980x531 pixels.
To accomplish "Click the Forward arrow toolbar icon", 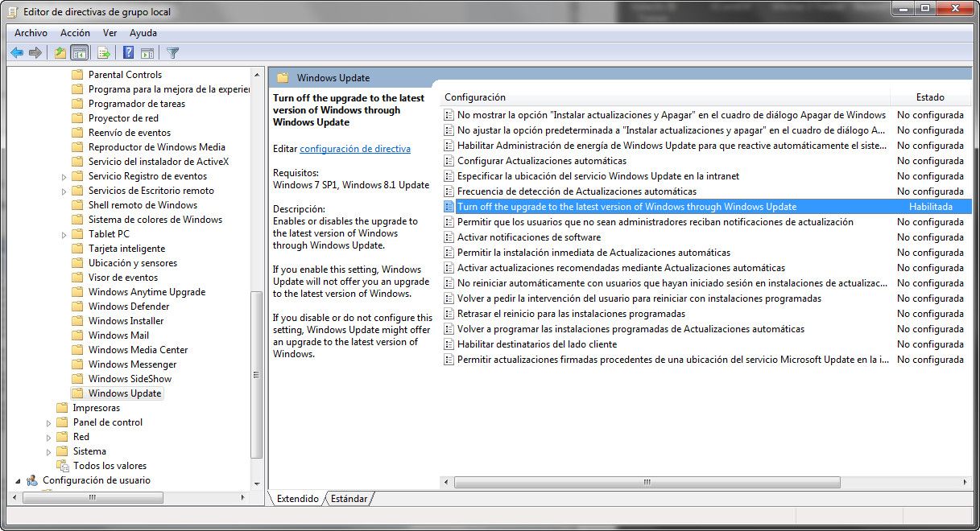I will pos(35,53).
